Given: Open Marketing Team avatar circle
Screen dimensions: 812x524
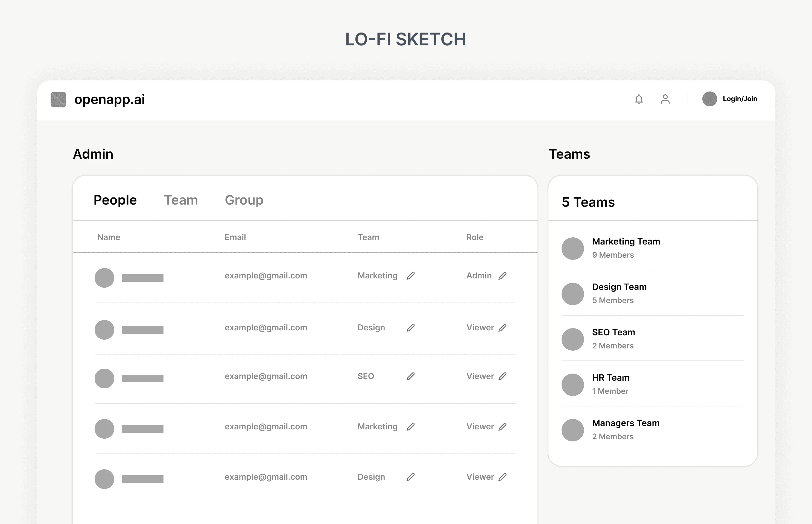Looking at the screenshot, I should [573, 248].
